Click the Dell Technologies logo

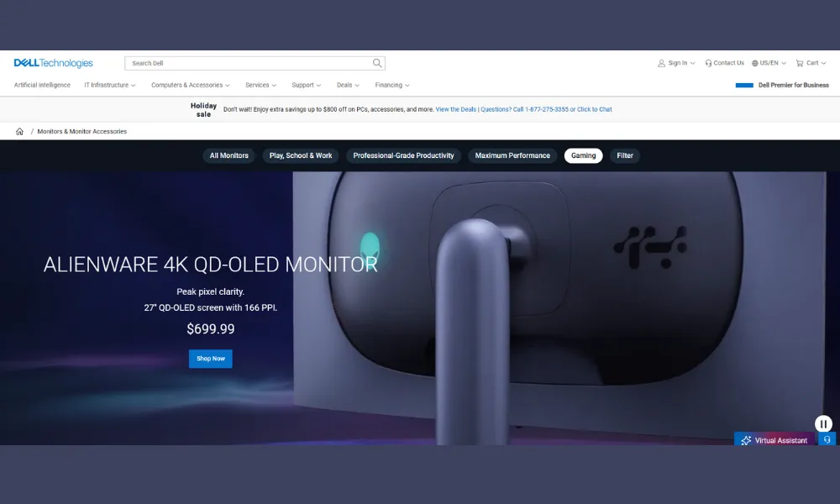(x=53, y=63)
